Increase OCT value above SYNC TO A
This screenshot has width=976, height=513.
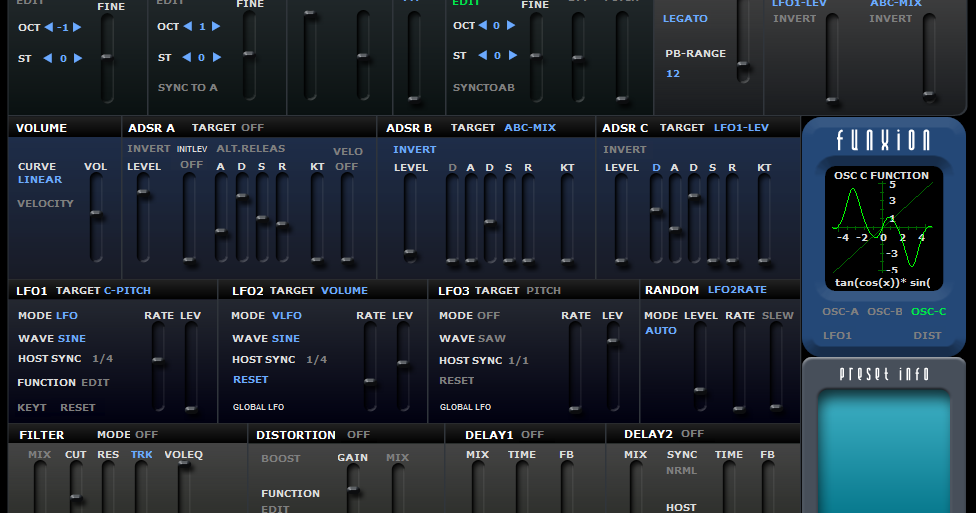(x=216, y=26)
